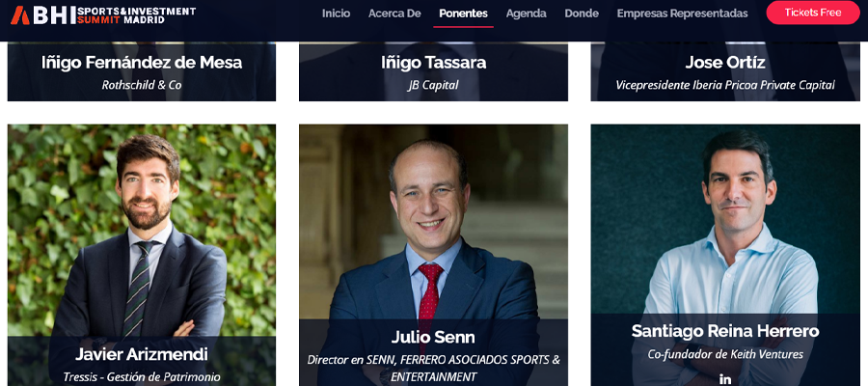This screenshot has width=868, height=386.
Task: Open Empresas Representadas in the navigation
Action: 682,14
